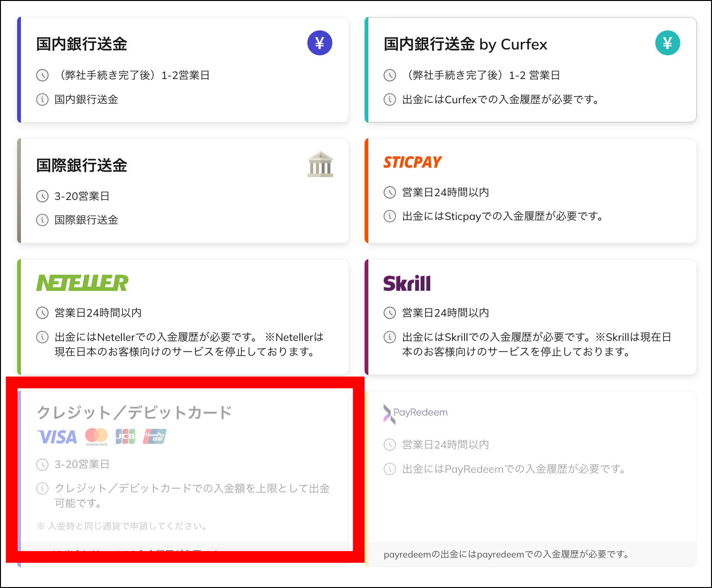Click the clock icon on the STICPAY card
This screenshot has height=588, width=712.
pyautogui.click(x=389, y=192)
